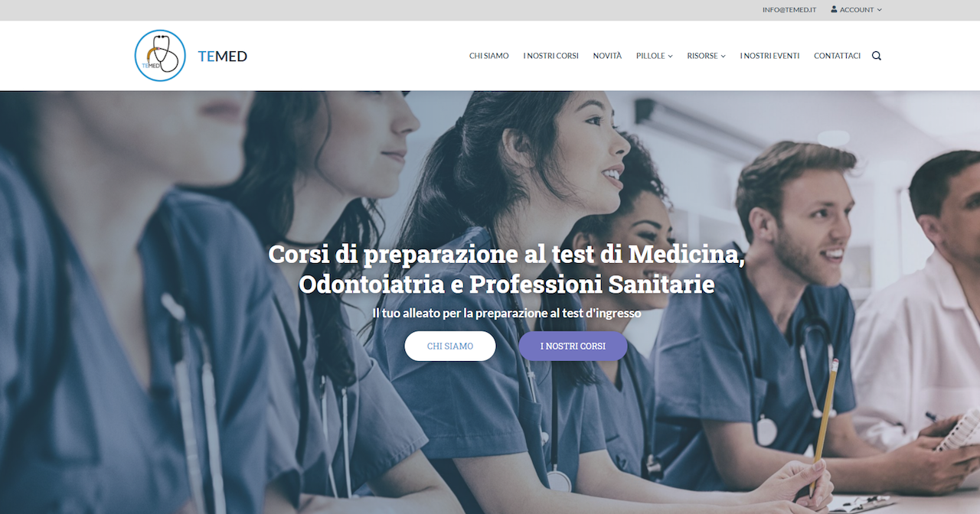Click the user silhouette icon beside ACCOUNT
The width and height of the screenshot is (980, 514).
click(x=834, y=9)
